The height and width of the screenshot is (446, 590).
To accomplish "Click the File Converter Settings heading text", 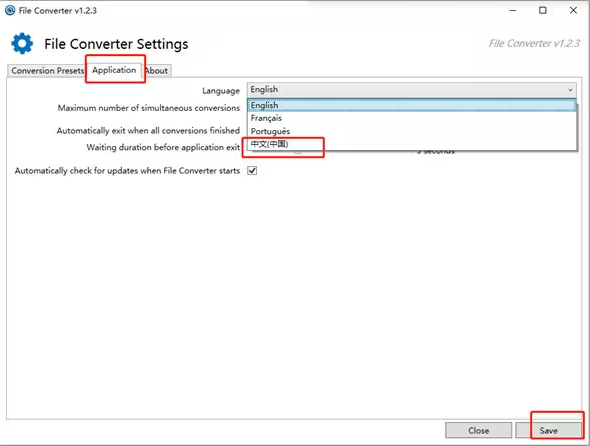I will (116, 44).
